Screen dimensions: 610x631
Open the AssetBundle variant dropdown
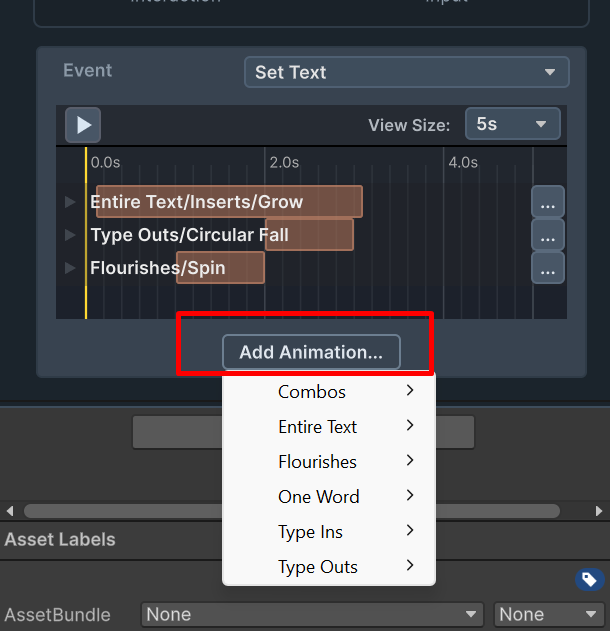(x=549, y=615)
